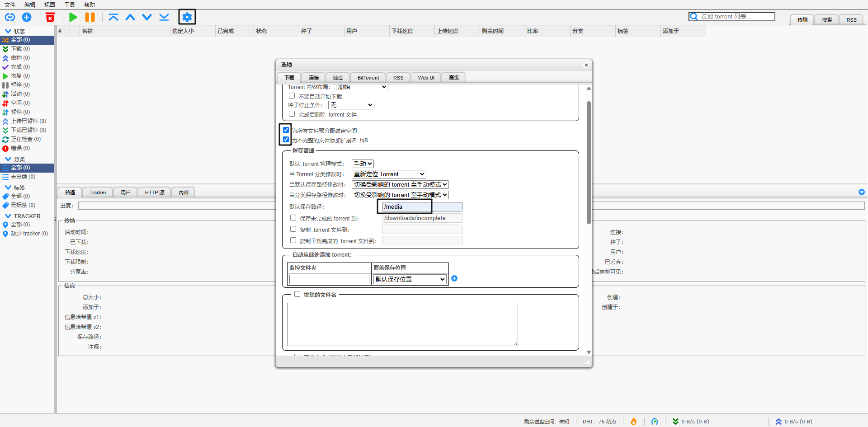Viewport: 868px width, 427px height.
Task: Select the 未分类 (0) category filter
Action: click(23, 177)
